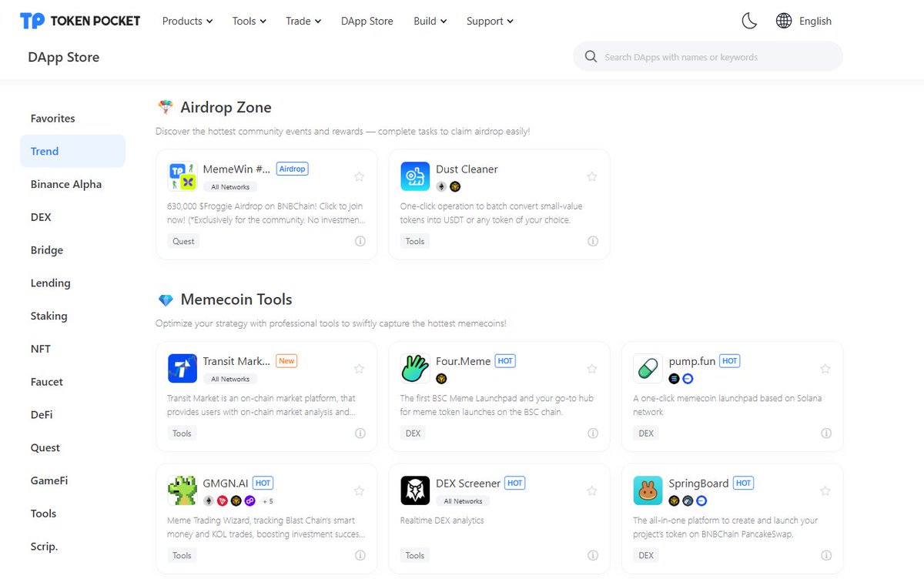Open the pump.fun pill icon
This screenshot has height=579, width=924.
click(x=648, y=368)
